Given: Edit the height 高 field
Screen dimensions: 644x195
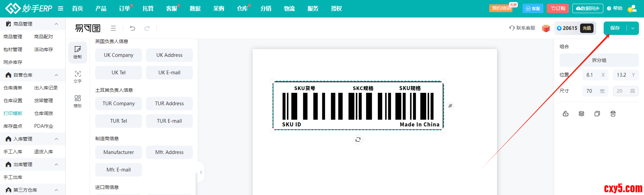Looking at the screenshot, I should 625,91.
